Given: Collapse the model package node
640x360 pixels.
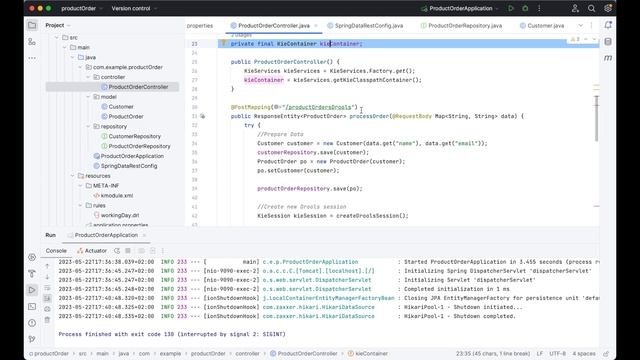Looking at the screenshot, I should [x=88, y=97].
